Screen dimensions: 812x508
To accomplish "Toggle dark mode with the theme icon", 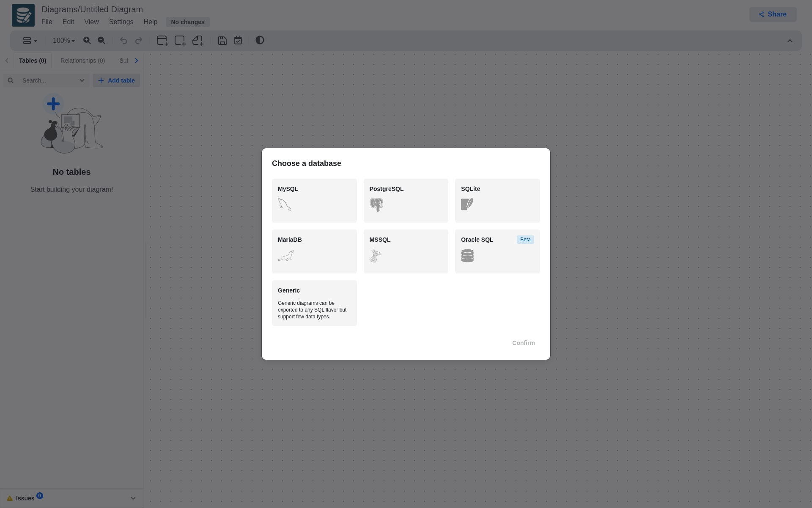I will 260,40.
